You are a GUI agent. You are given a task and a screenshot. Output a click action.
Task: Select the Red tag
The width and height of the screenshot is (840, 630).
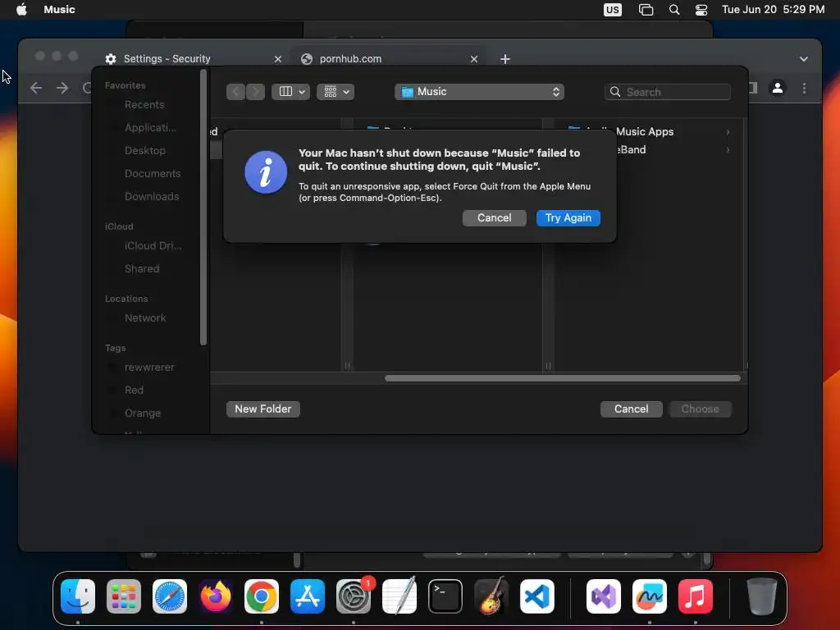pyautogui.click(x=134, y=390)
